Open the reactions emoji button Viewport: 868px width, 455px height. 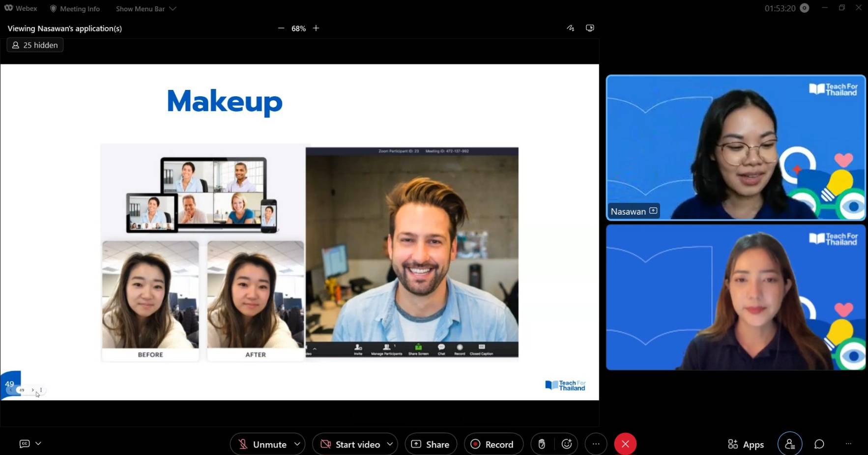[567, 444]
